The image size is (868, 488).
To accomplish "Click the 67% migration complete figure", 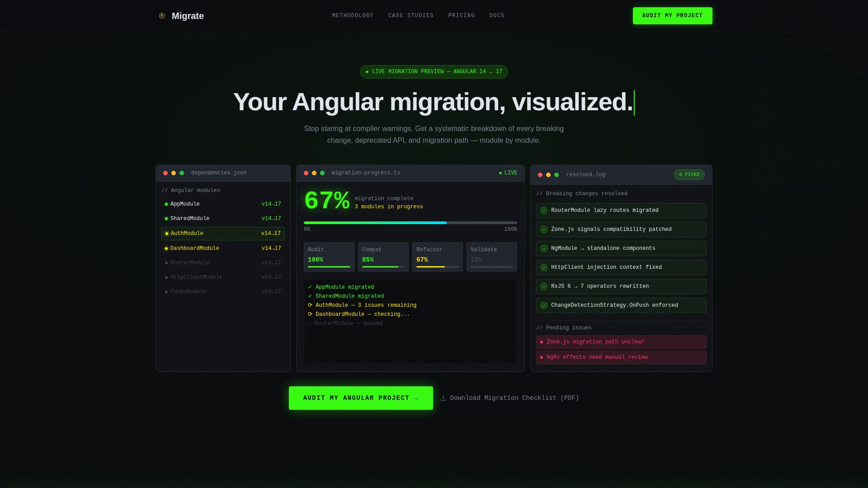I will tap(327, 201).
